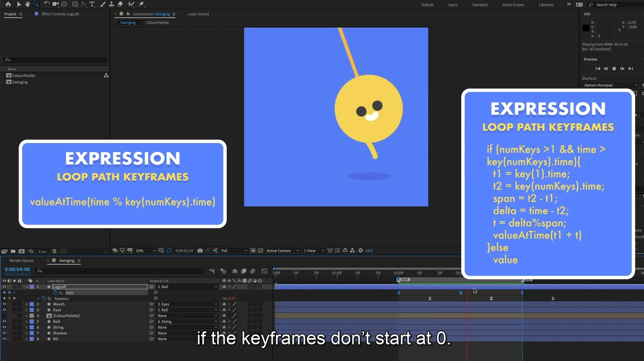
Task: Select the Pen tool
Action: (84, 4)
